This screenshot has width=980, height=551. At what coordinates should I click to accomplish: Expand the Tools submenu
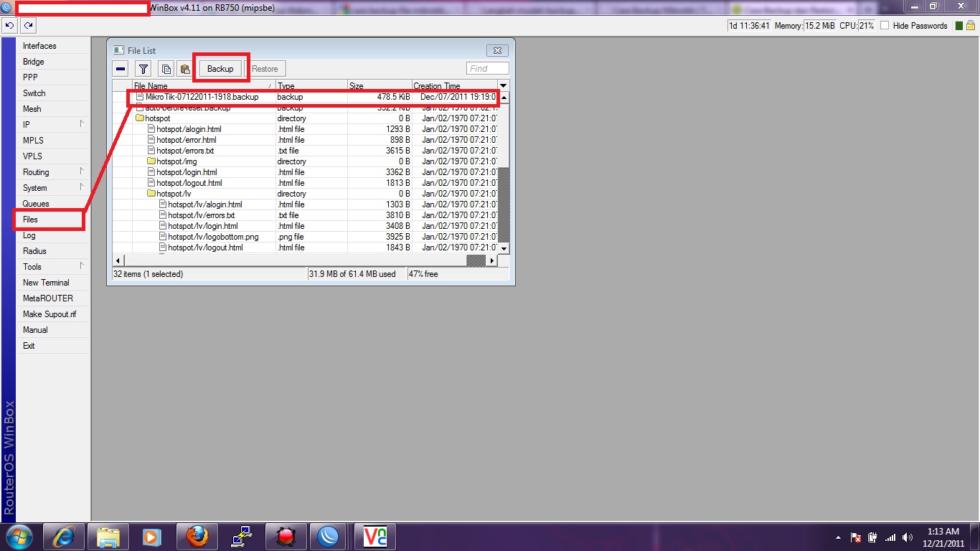[x=53, y=267]
